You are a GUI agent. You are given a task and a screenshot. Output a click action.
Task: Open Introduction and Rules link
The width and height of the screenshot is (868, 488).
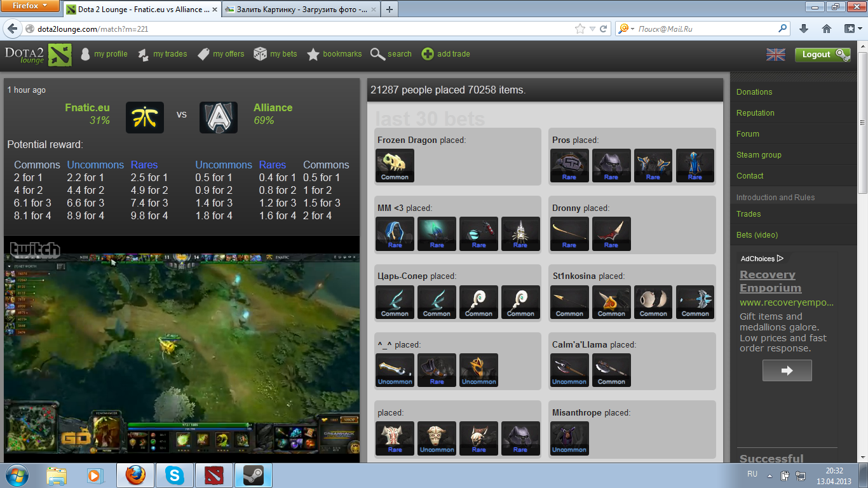[775, 198]
